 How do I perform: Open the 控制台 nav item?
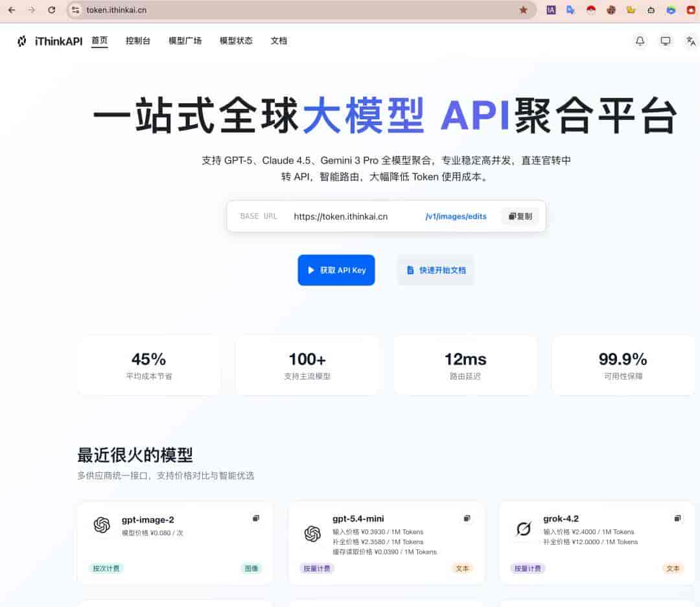[x=138, y=41]
